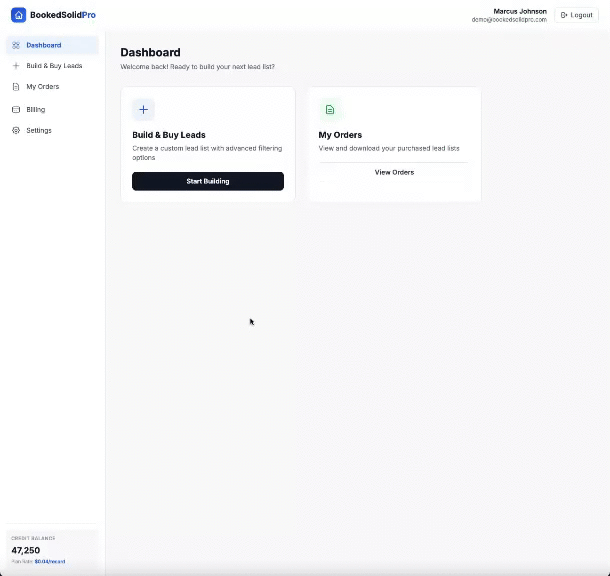Click the CREDIT BALANCE label
The image size is (610, 576).
point(33,538)
